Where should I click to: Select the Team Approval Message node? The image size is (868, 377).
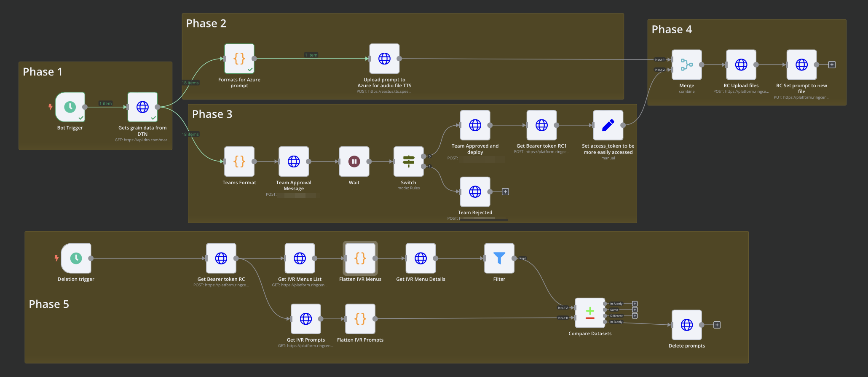[x=294, y=162]
